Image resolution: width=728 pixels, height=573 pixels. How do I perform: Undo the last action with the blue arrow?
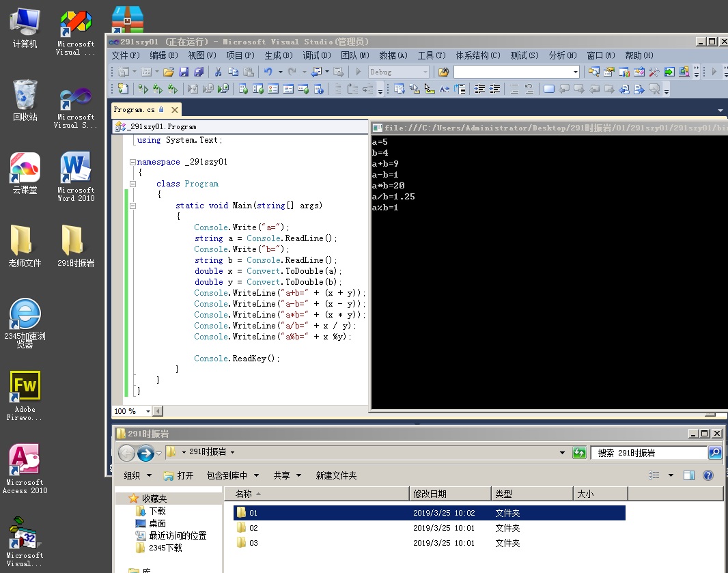(268, 72)
